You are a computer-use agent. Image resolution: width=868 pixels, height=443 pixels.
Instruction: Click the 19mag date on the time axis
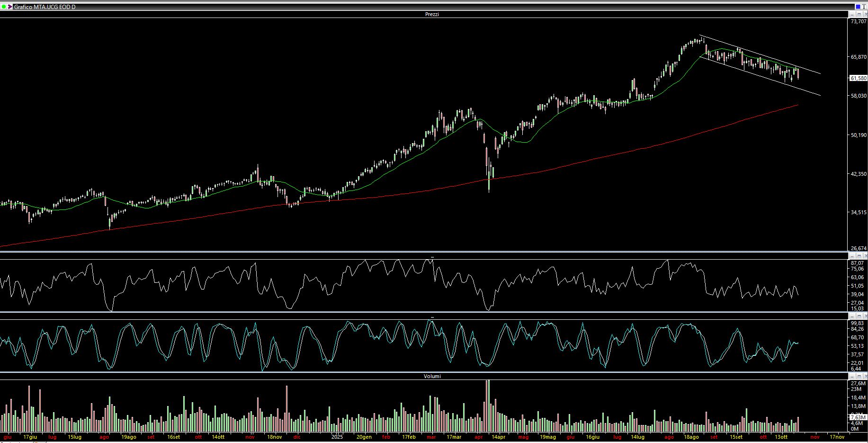click(548, 437)
